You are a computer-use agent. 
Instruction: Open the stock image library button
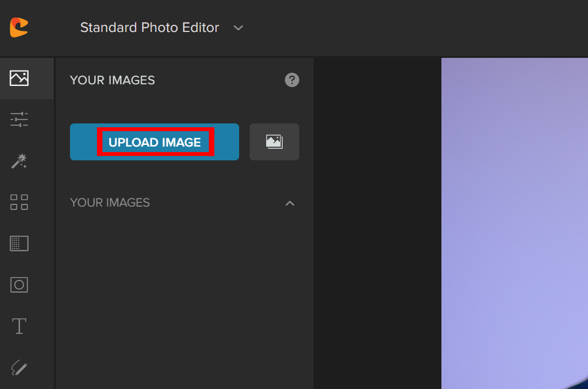tap(274, 142)
